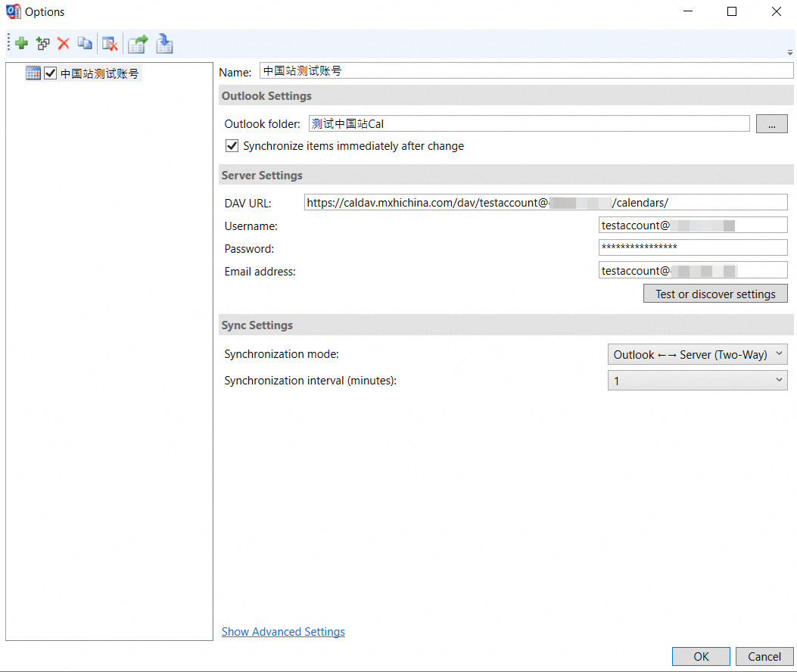Open the Show Advanced Settings link
Screen dimensions: 797x672
coord(283,632)
